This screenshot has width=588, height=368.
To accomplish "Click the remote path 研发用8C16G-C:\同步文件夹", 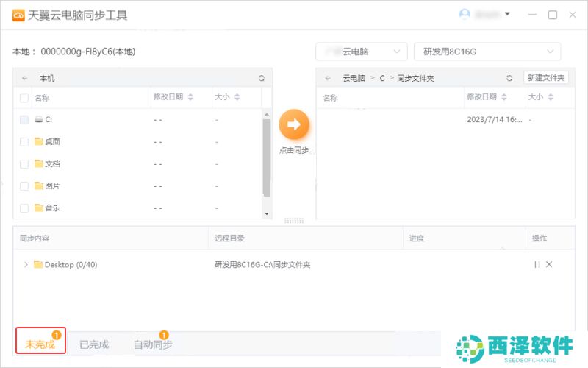I will [x=262, y=265].
